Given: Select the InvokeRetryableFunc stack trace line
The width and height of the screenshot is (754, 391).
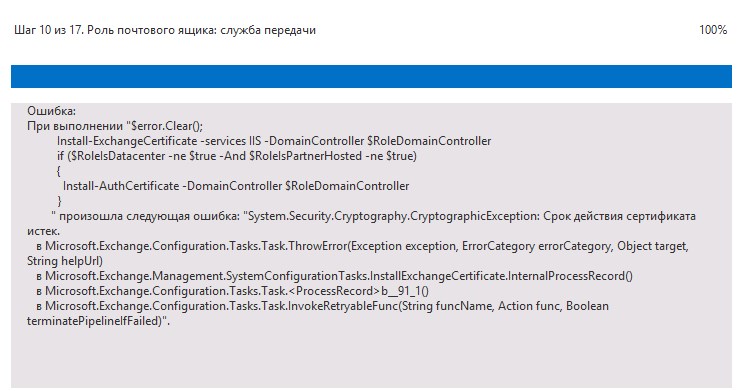Looking at the screenshot, I should [322, 305].
